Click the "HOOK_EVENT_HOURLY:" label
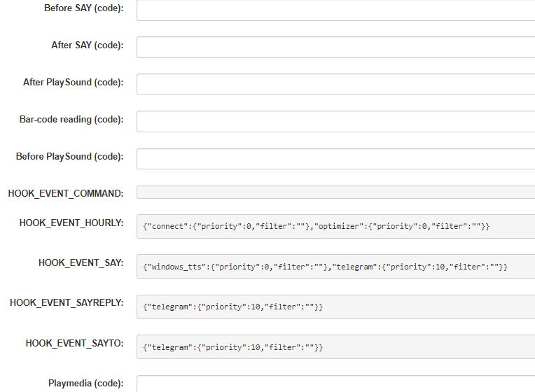Image resolution: width=535 pixels, height=392 pixels. pos(71,223)
